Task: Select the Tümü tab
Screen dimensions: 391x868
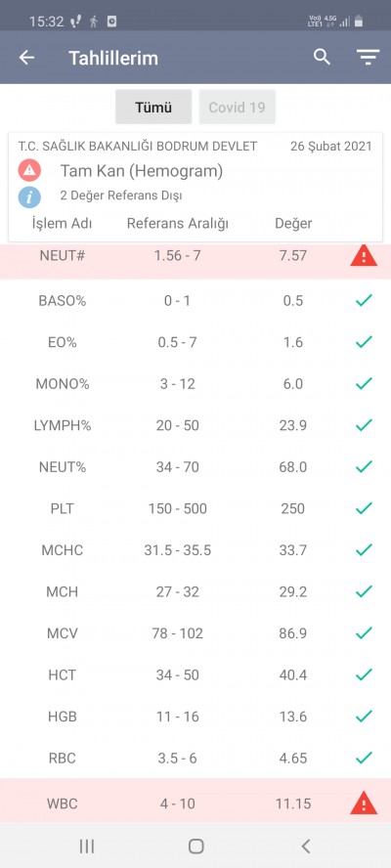Action: coord(153,107)
